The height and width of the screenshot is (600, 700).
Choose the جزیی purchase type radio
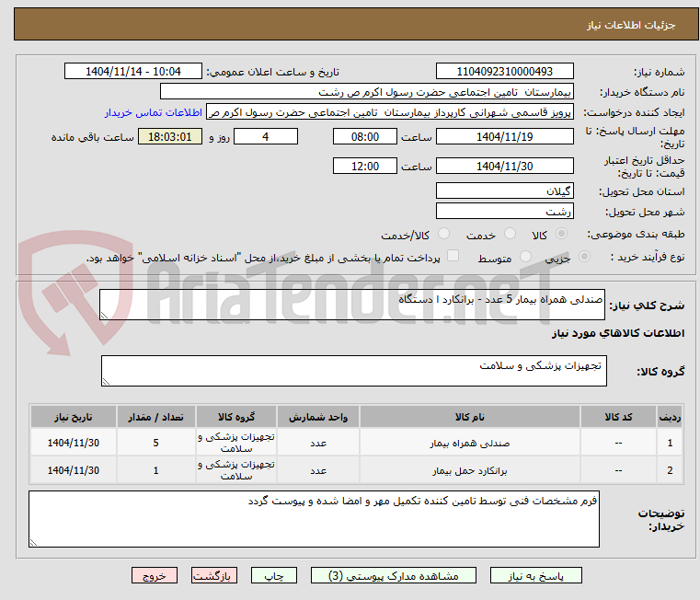(584, 257)
